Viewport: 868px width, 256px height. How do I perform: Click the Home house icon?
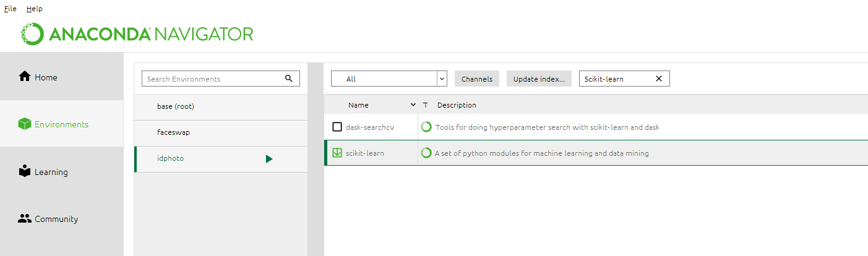tap(25, 77)
